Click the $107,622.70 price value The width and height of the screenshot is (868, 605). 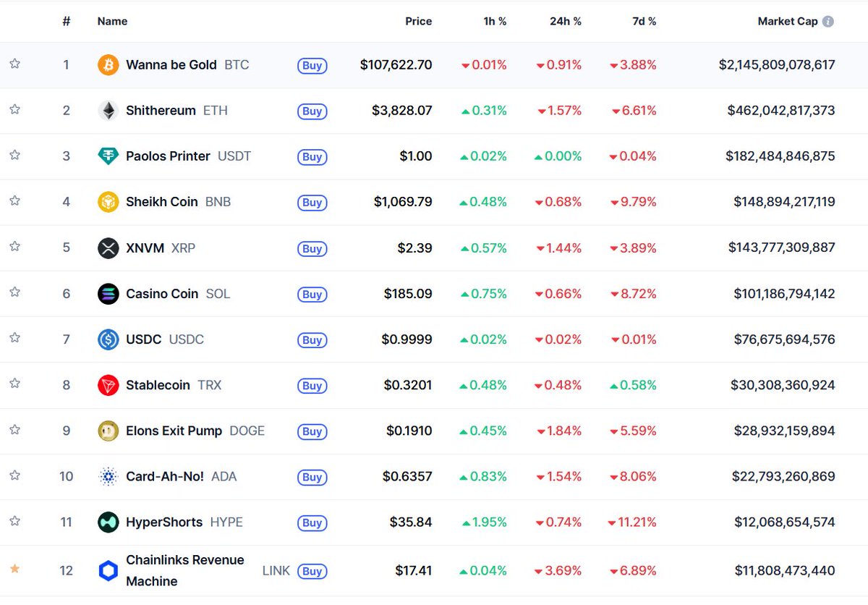[x=396, y=65]
